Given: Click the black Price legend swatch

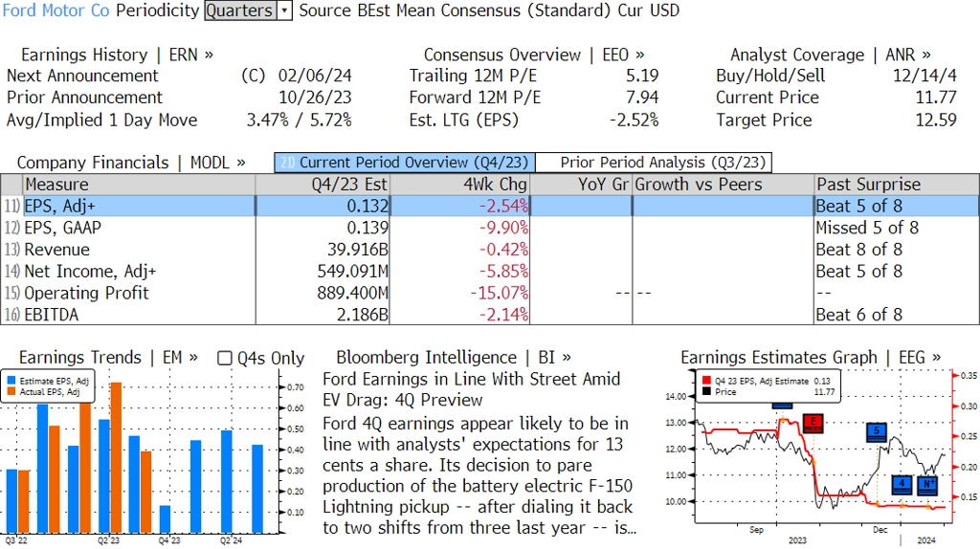Looking at the screenshot, I should click(707, 391).
